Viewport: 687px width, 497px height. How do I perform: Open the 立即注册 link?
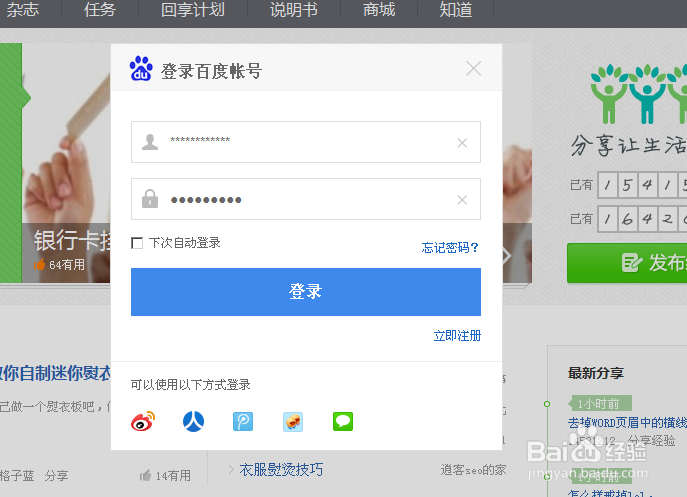(457, 336)
